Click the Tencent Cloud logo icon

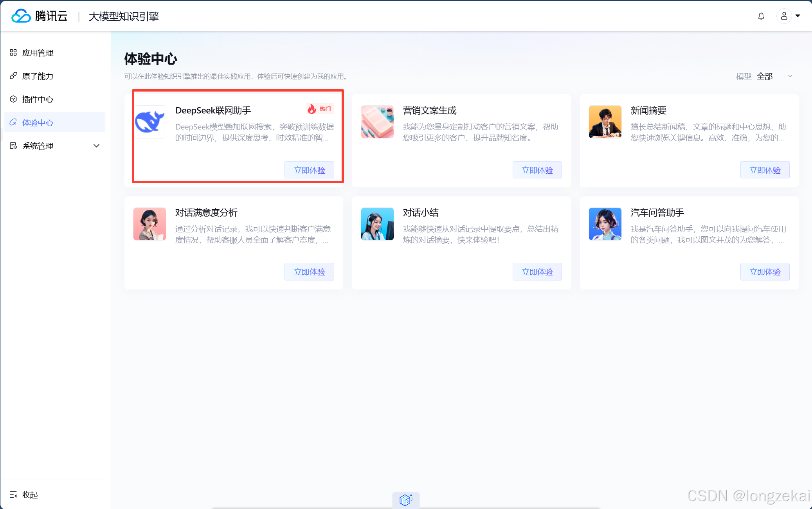21,16
